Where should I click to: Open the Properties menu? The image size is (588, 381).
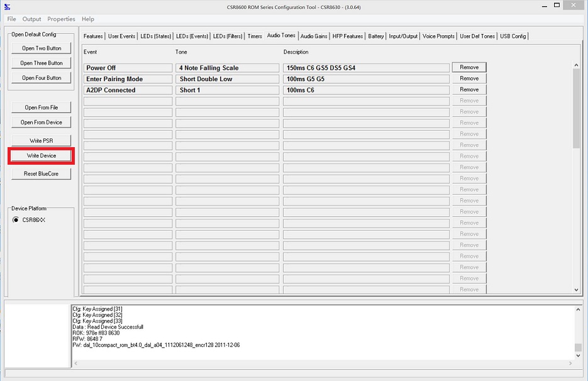(61, 19)
